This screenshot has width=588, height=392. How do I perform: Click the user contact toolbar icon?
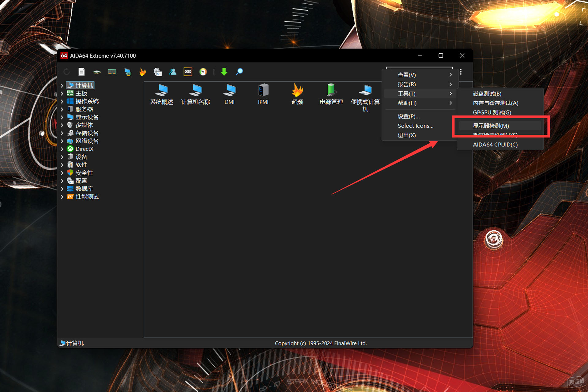coord(173,72)
